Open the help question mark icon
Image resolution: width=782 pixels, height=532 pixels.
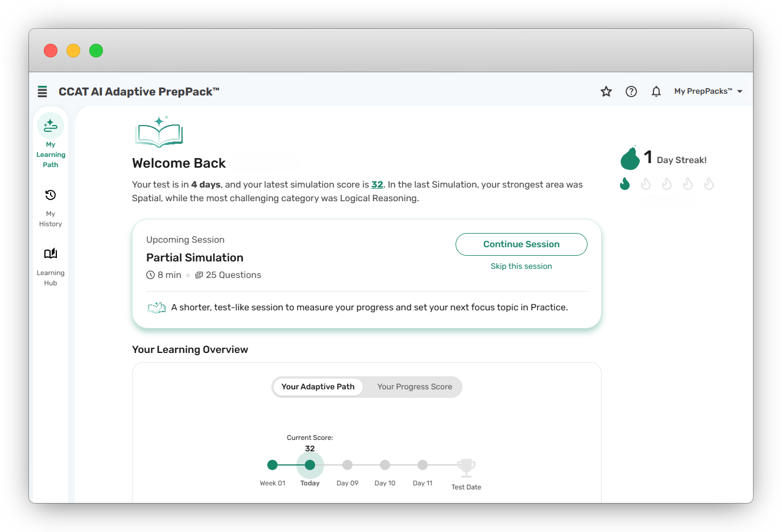point(631,92)
